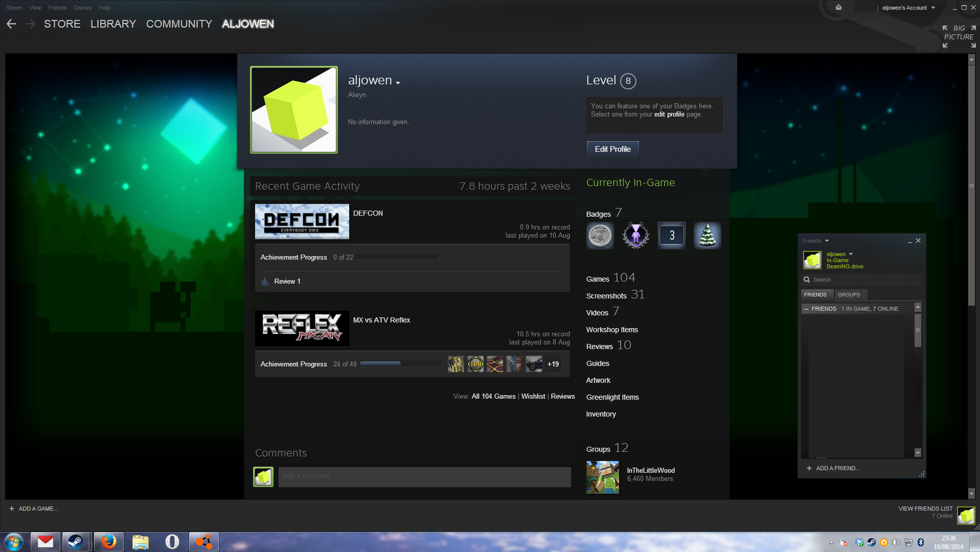This screenshot has width=980, height=552.
Task: Open the first community badge icon
Action: coord(600,236)
